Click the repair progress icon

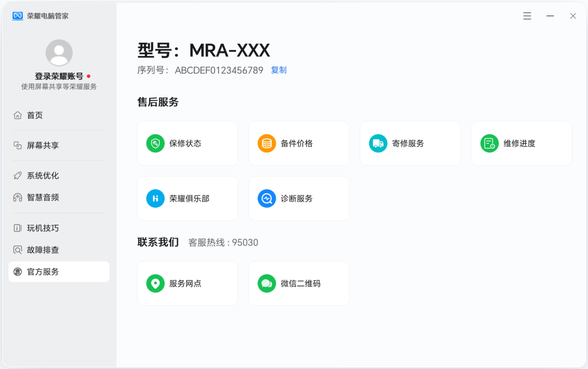pos(489,144)
